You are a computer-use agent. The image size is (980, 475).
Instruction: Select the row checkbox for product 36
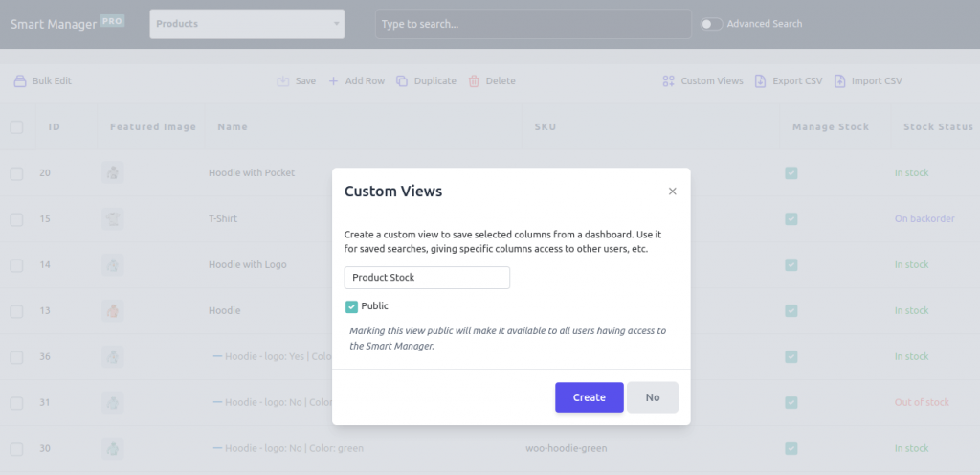17,357
